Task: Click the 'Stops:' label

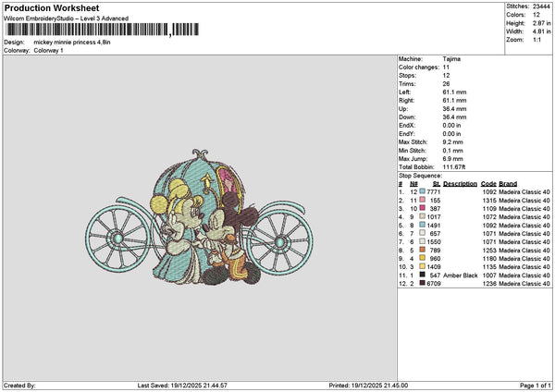Action: (407, 76)
